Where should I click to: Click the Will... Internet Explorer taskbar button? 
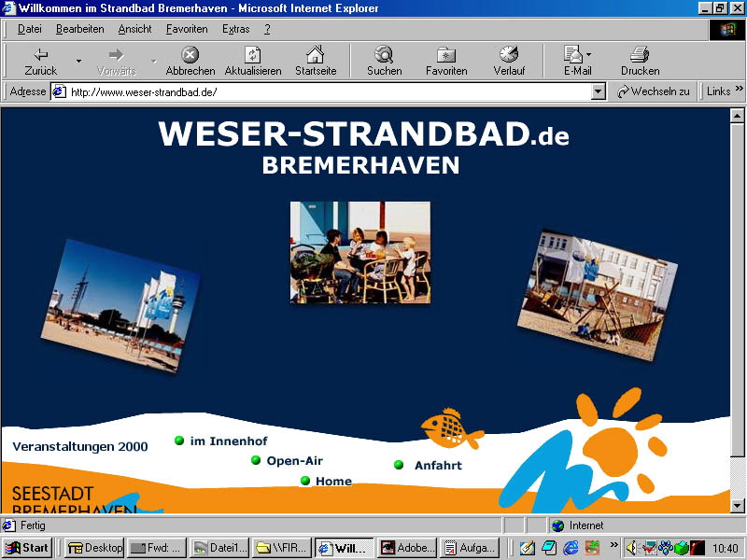[345, 548]
